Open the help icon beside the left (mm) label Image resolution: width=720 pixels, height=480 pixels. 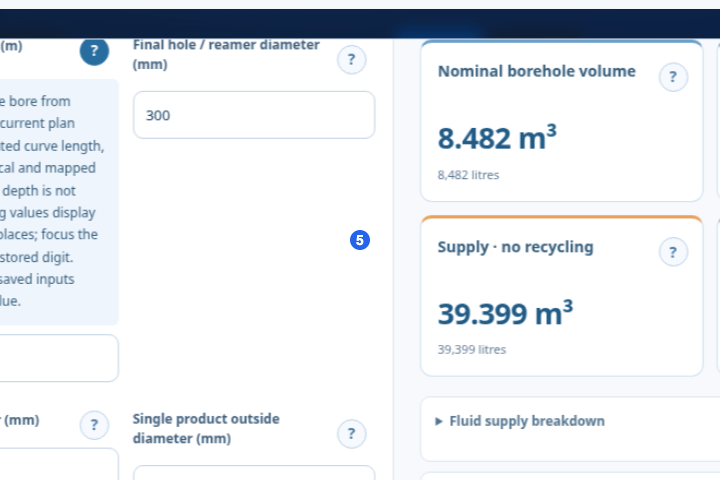click(94, 425)
